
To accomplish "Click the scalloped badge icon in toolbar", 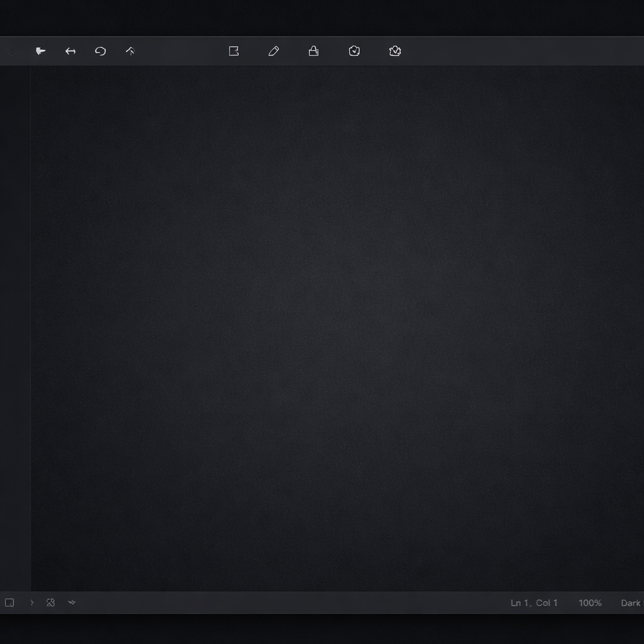I will (395, 51).
